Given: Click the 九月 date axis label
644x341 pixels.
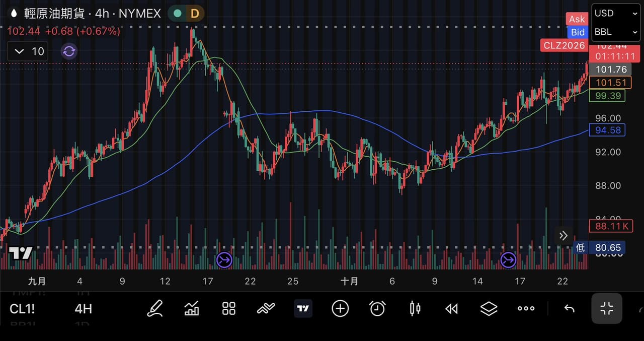Looking at the screenshot, I should [x=37, y=281].
